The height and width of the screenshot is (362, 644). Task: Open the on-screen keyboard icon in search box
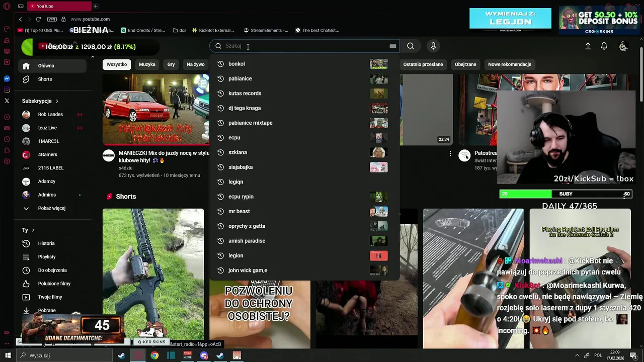click(x=393, y=46)
